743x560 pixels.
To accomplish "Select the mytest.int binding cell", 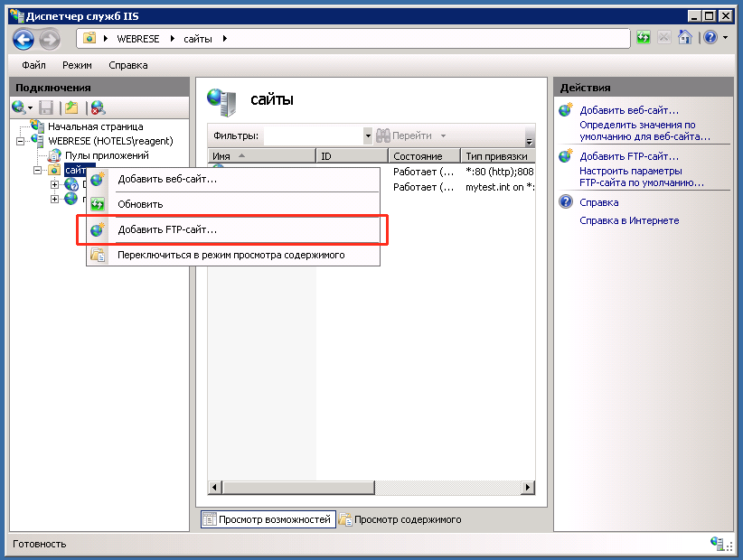I will click(500, 187).
